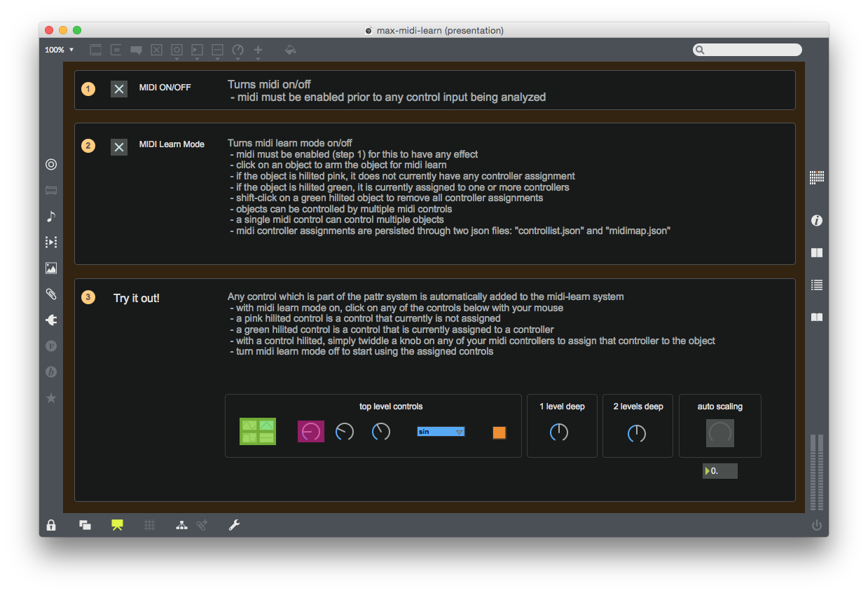This screenshot has width=868, height=593.
Task: Toggle the MIDI Learn Mode checkbox
Action: [119, 146]
